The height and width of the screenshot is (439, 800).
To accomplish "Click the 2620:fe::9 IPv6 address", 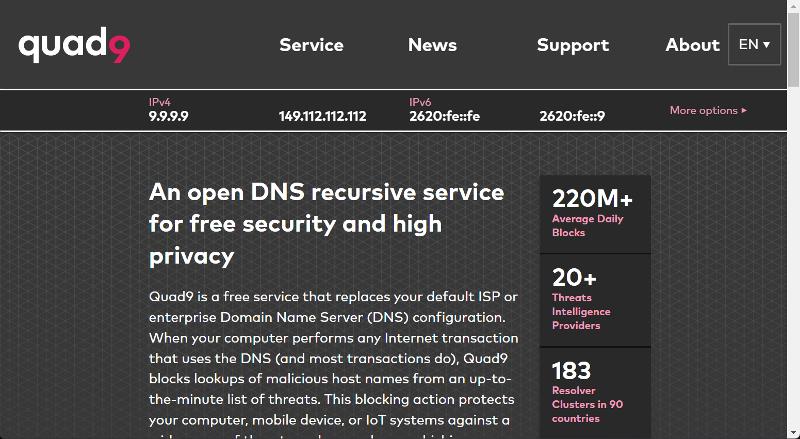I will 572,116.
